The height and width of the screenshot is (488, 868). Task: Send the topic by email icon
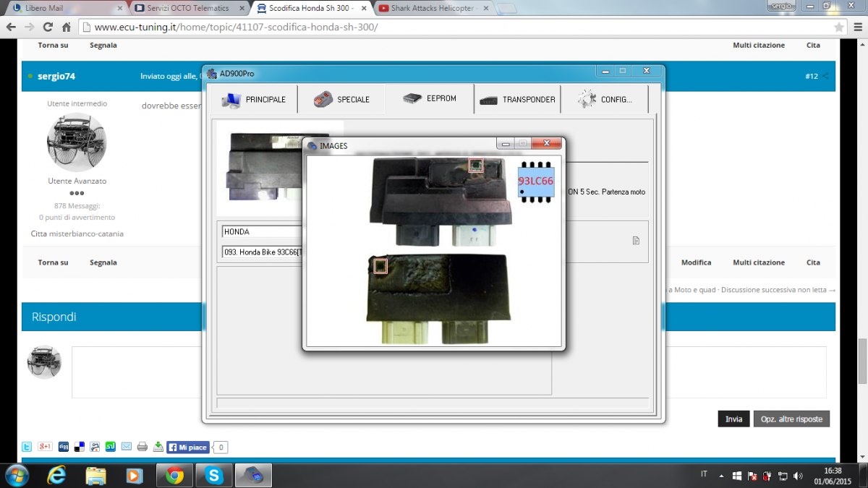[127, 447]
